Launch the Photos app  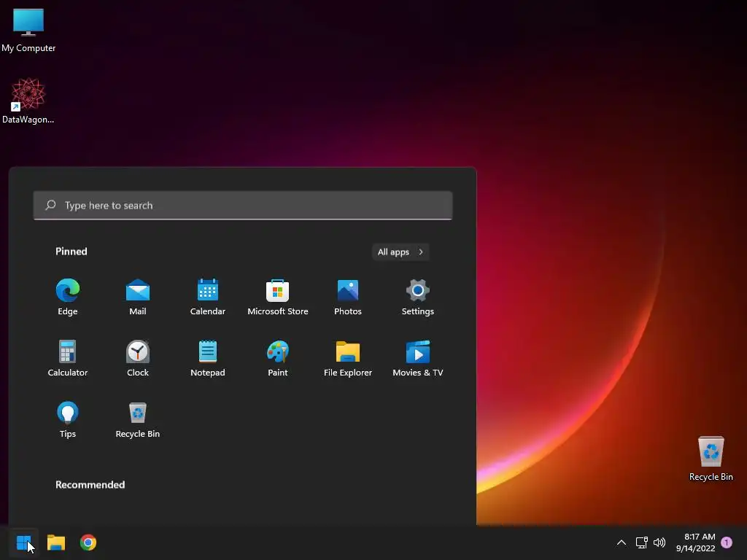click(x=348, y=297)
